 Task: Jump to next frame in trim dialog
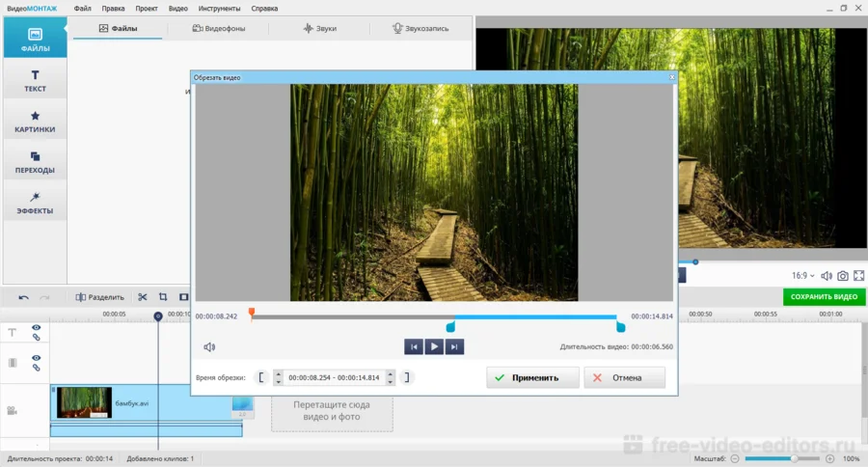(x=454, y=346)
